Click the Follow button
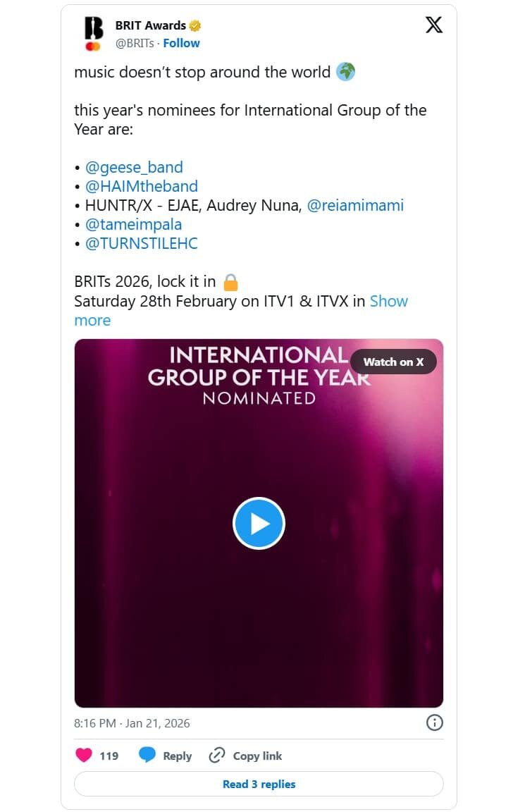Screen dimensions: 513x812 [181, 43]
